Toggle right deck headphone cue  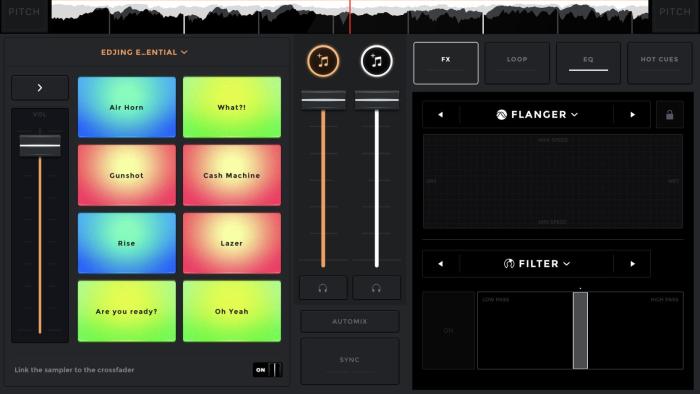point(376,288)
